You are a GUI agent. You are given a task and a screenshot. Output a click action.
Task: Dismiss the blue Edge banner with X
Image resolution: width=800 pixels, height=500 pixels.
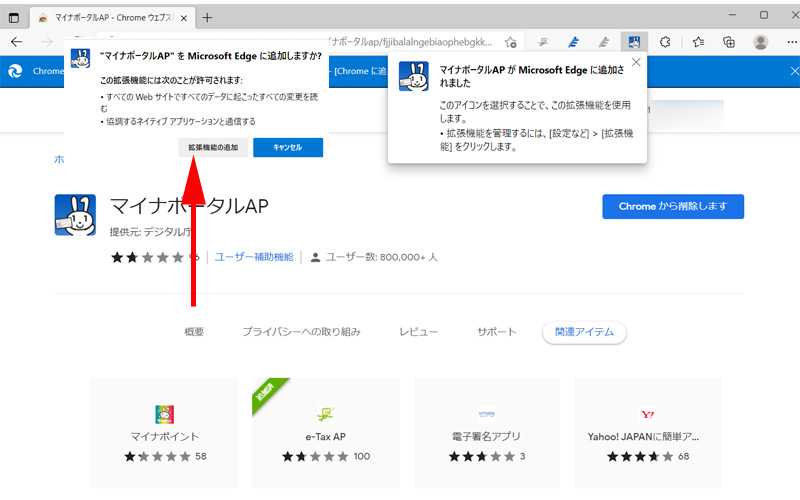tap(794, 71)
